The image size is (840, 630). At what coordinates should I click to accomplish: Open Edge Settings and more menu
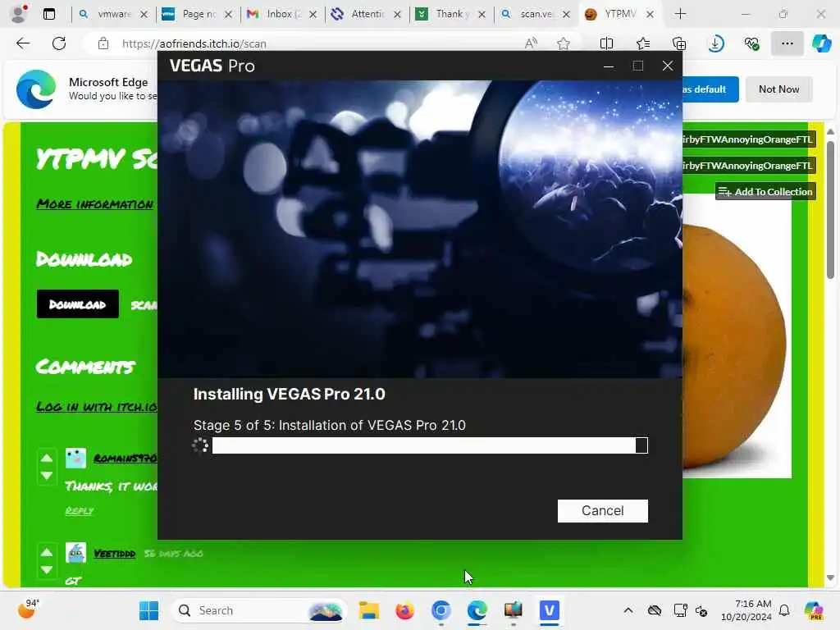click(787, 43)
